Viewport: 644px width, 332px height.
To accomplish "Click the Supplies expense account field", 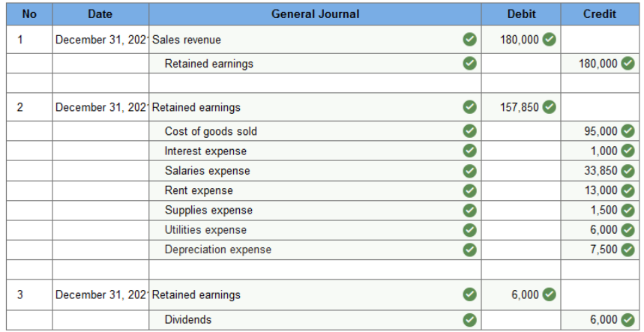I will 315,211.
